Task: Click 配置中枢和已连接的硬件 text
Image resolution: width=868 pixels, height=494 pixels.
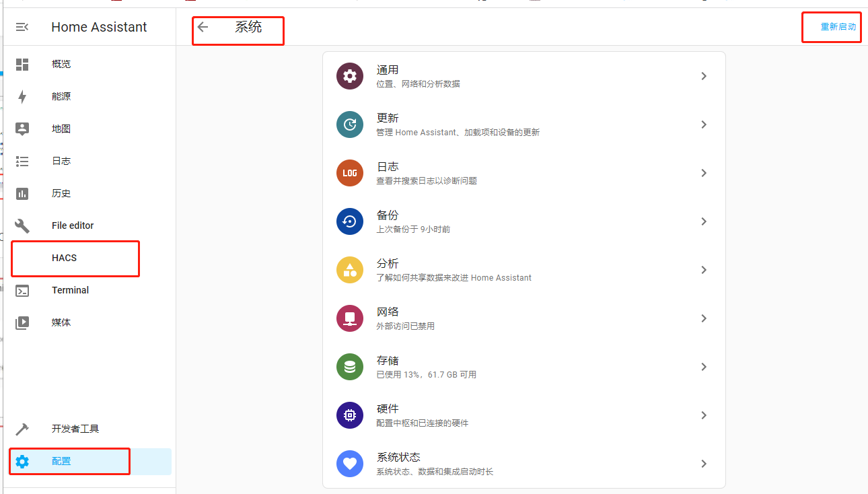Action: [422, 423]
